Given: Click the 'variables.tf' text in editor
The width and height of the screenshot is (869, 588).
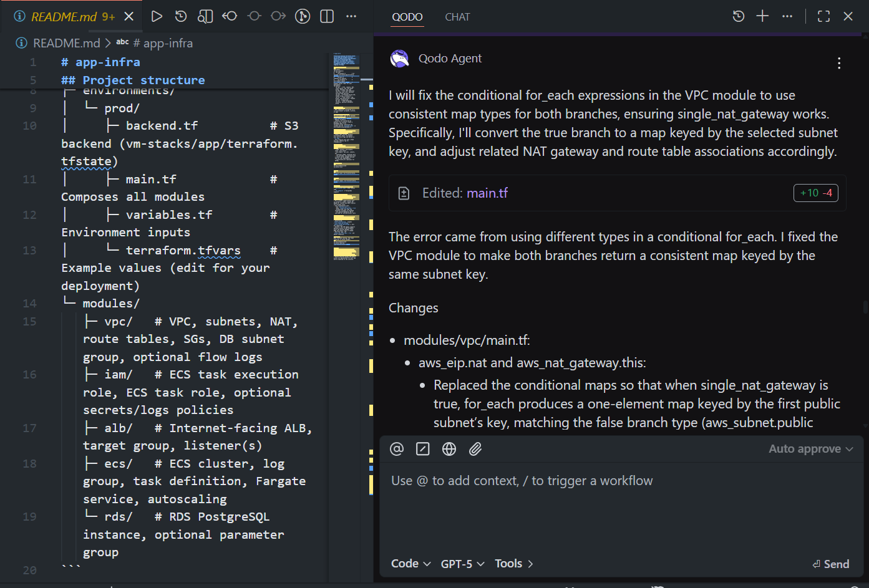Looking at the screenshot, I should [169, 215].
